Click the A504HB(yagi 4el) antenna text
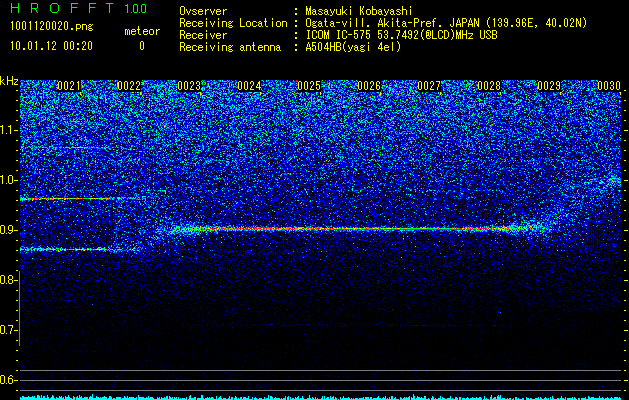Image resolution: width=629 pixels, height=400 pixels. 353,47
